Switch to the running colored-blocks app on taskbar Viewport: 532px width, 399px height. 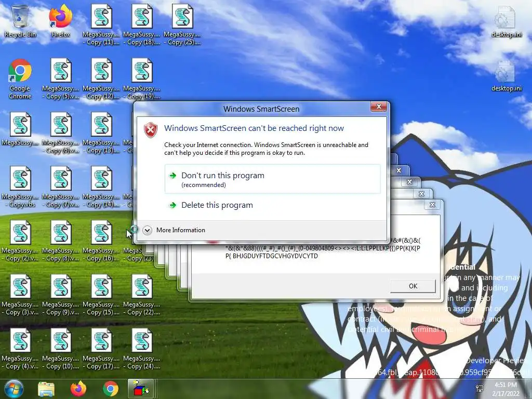click(x=141, y=389)
